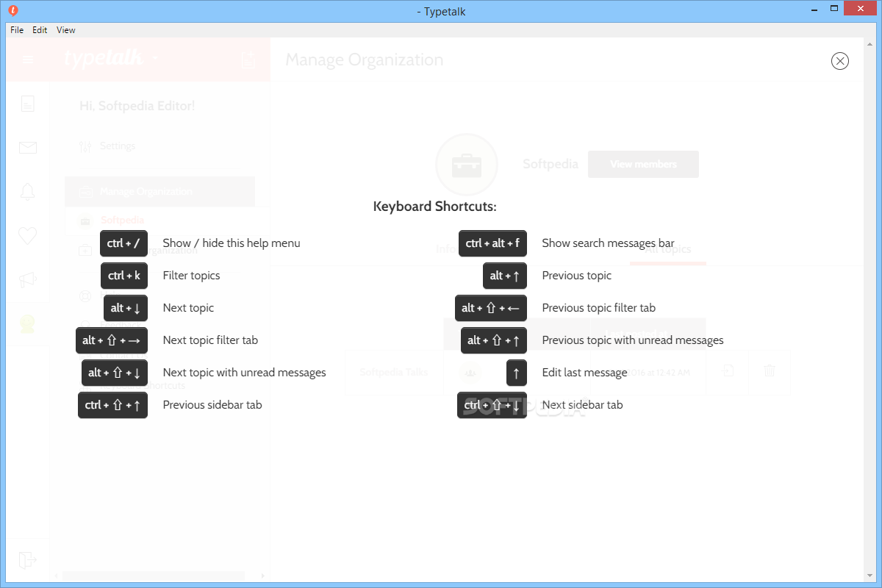The image size is (882, 588).
Task: Click the Settings sliders icon
Action: click(85, 146)
